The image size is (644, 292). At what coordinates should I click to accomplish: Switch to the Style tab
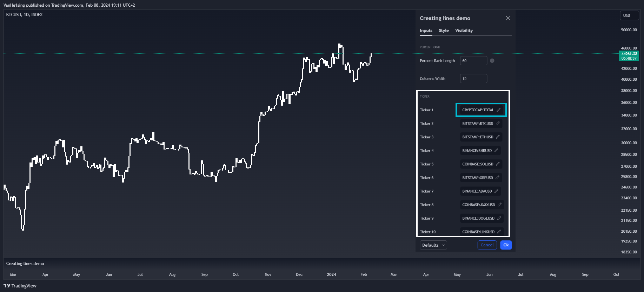tap(444, 31)
